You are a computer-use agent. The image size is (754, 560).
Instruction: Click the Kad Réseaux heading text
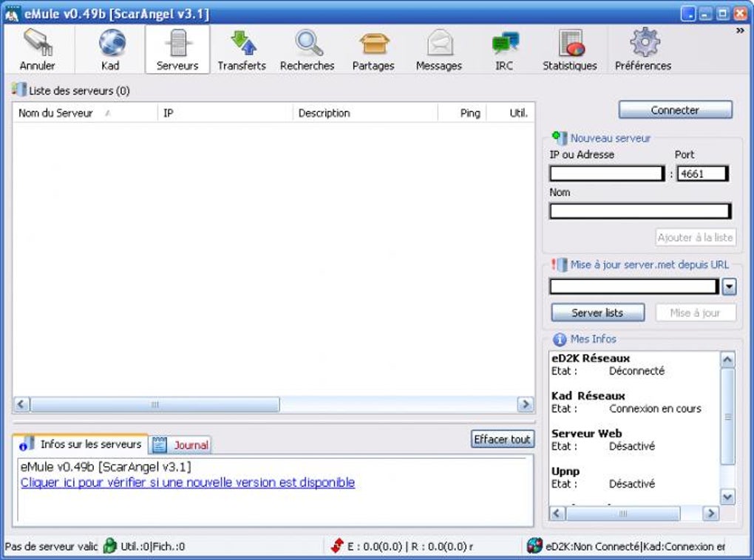click(x=588, y=396)
